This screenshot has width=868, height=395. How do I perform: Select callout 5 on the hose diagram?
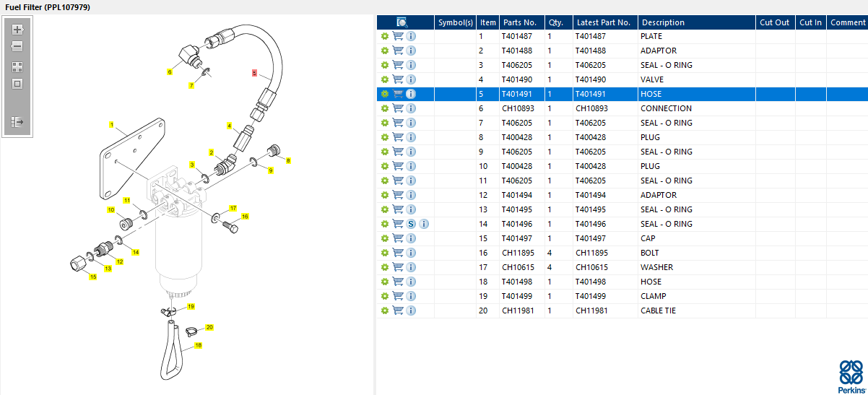click(254, 73)
